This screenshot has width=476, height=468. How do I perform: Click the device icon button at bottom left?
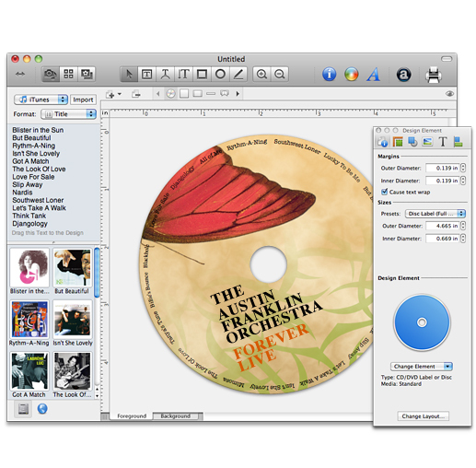[23, 409]
